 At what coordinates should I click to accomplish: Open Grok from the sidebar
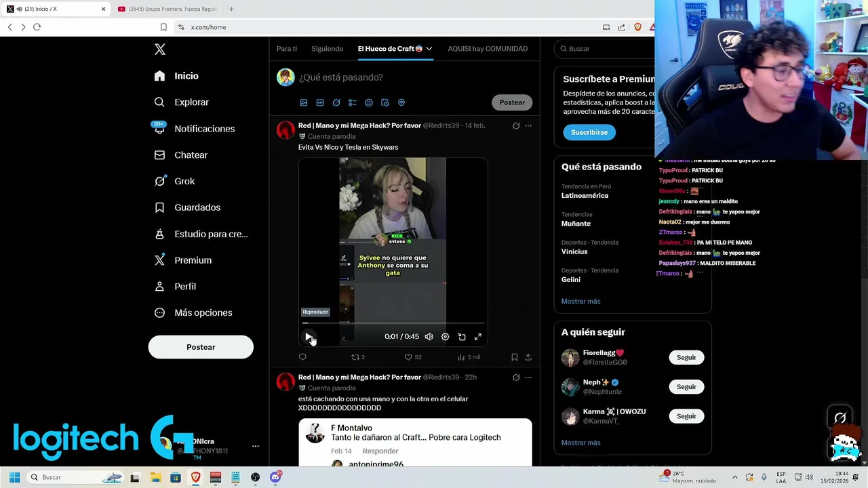pos(174,182)
